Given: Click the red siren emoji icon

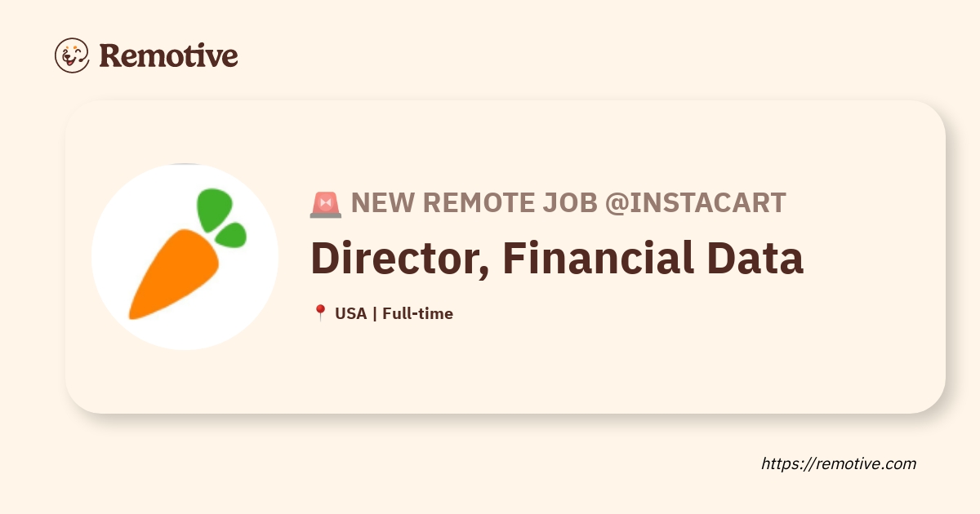Looking at the screenshot, I should [x=326, y=203].
